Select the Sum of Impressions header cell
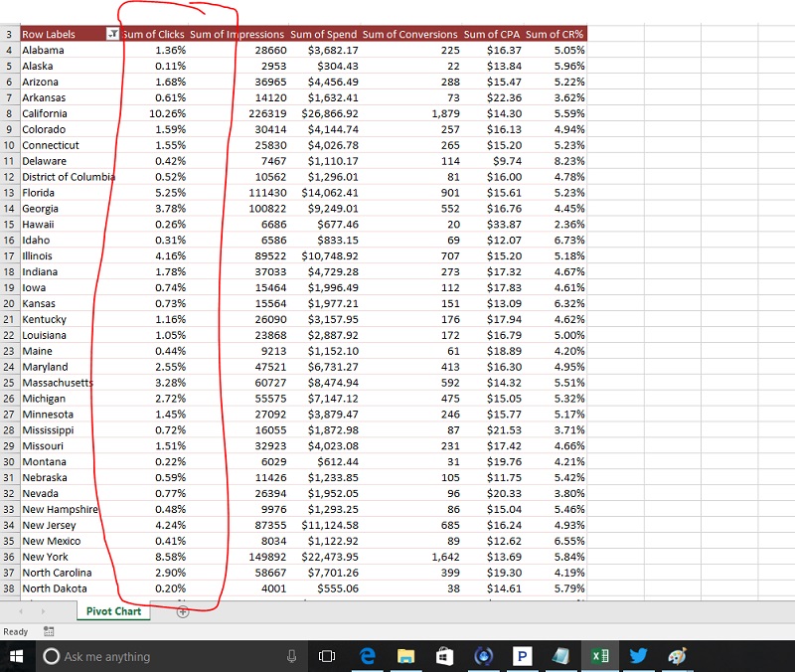The image size is (795, 672). (238, 34)
